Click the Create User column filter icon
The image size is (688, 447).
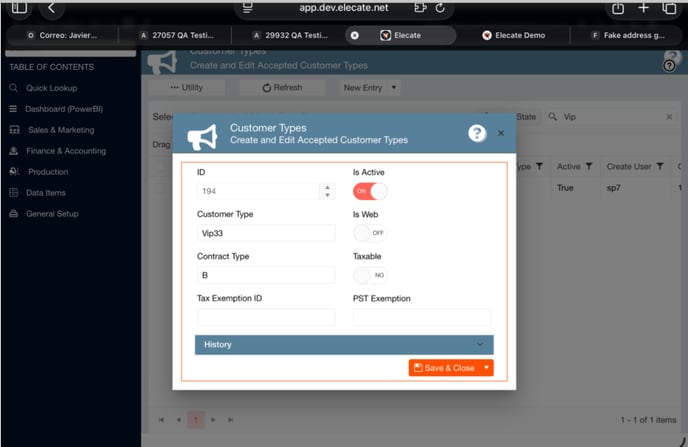(660, 167)
